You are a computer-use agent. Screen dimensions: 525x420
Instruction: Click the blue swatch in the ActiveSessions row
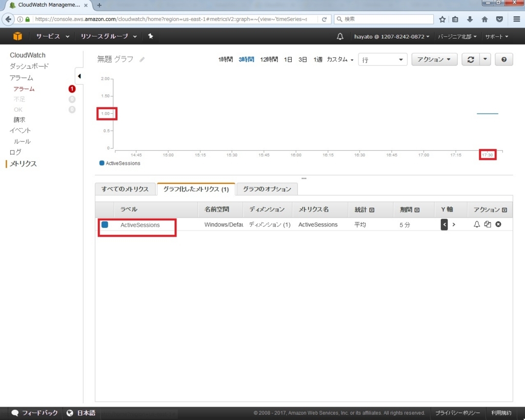tap(105, 224)
